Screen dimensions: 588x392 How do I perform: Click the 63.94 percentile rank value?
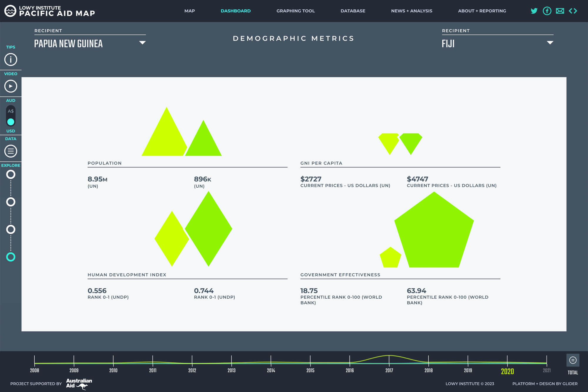pos(416,291)
